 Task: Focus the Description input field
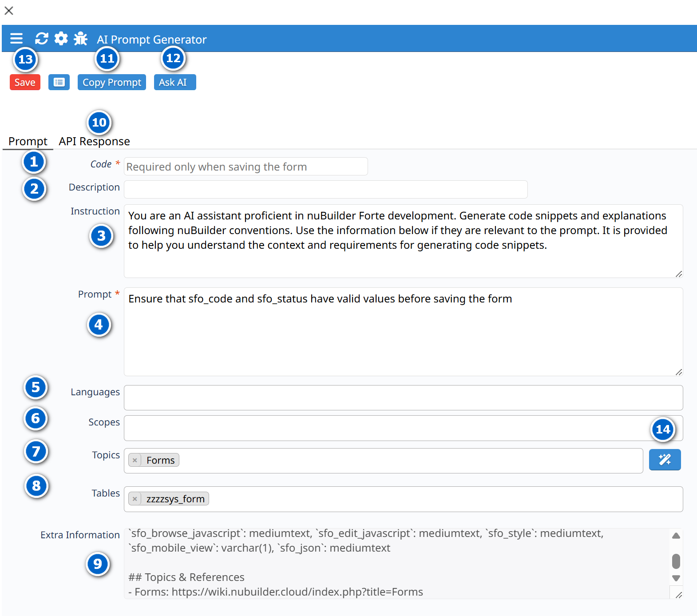(x=325, y=189)
